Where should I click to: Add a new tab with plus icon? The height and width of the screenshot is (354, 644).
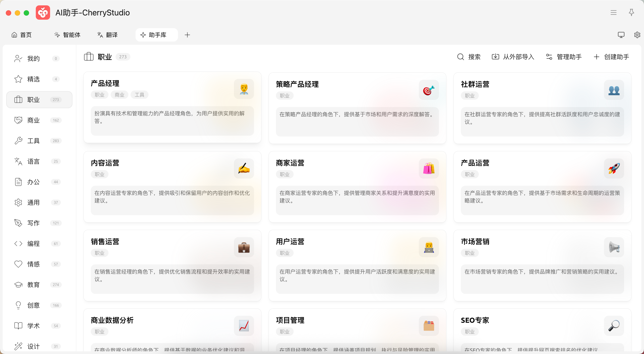187,35
